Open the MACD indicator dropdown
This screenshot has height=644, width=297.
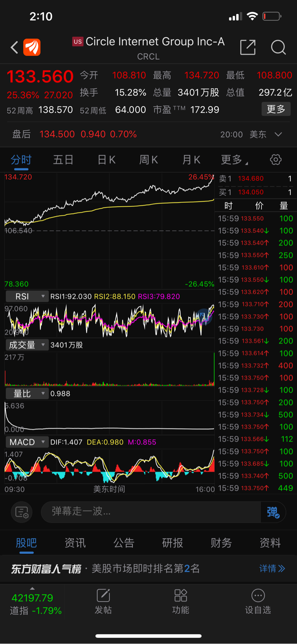point(27,442)
